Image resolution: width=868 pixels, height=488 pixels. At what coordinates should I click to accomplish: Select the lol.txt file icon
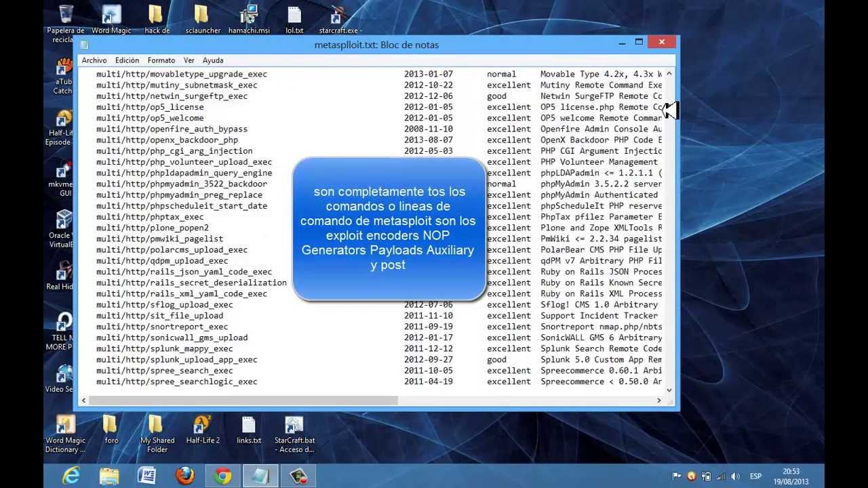point(294,20)
